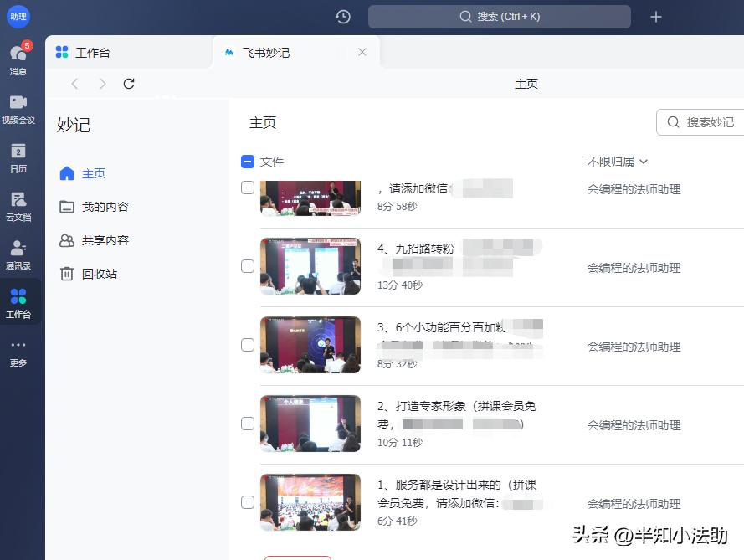Click the 搜索妙记 search field

tap(710, 122)
